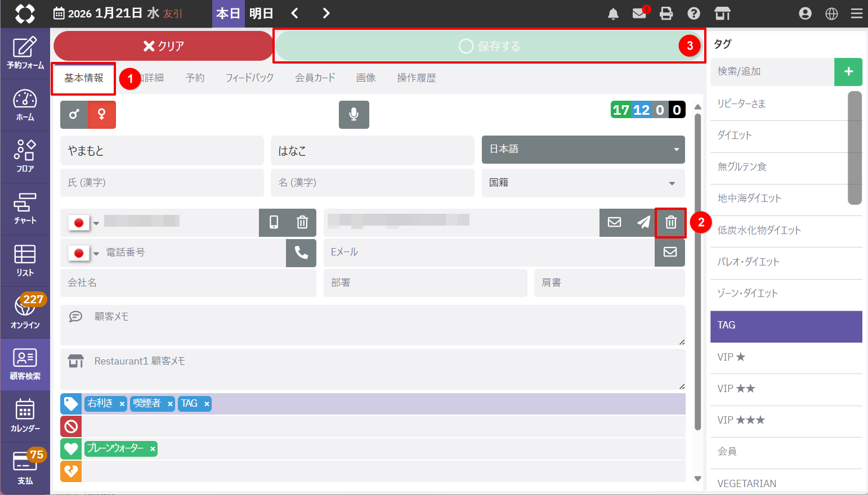Click the form's vertical scrollbar

point(698,272)
